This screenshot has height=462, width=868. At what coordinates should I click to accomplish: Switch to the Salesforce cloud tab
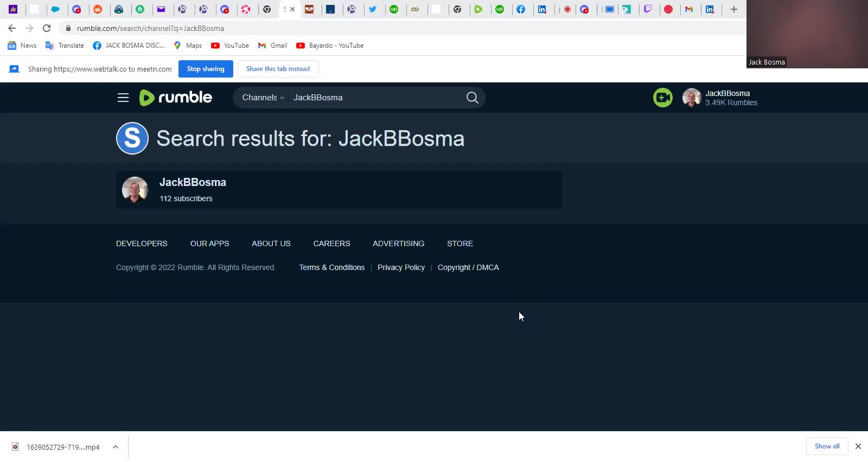coord(55,9)
